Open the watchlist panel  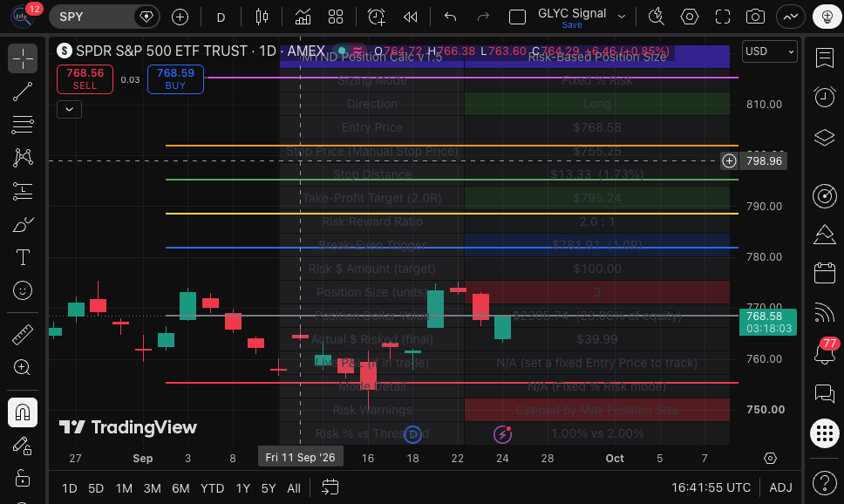(825, 58)
